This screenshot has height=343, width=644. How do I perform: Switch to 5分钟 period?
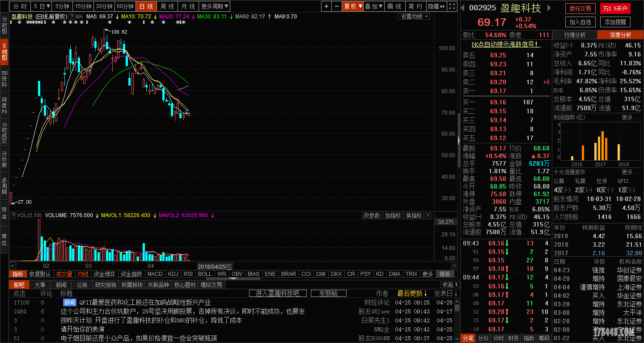62,6
